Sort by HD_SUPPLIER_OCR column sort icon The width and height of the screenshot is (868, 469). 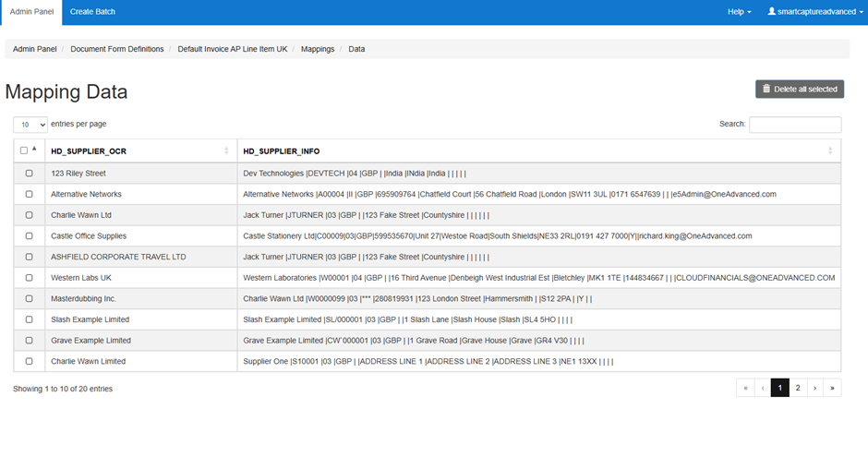point(226,150)
